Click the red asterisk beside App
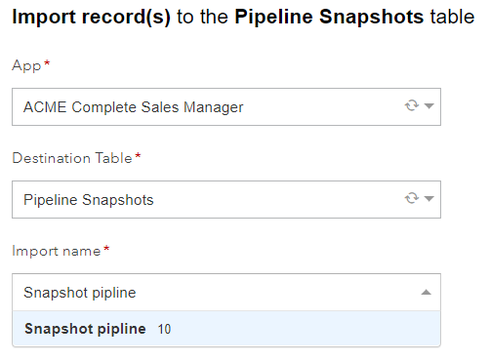This screenshot has width=490, height=361. point(47,62)
